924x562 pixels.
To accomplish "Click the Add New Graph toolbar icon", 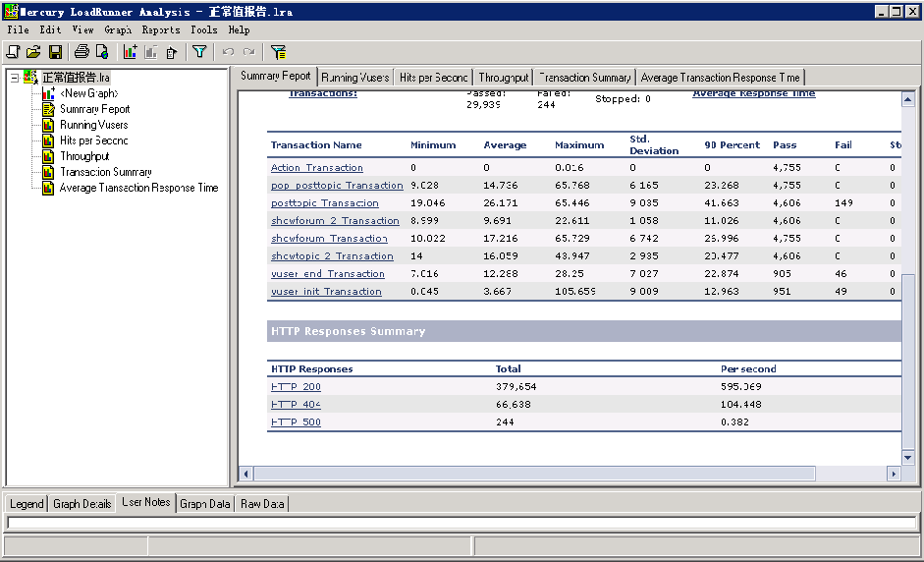I will (130, 52).
